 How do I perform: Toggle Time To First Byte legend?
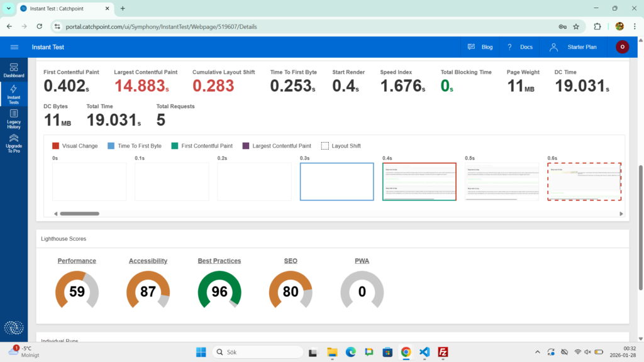[x=112, y=146]
